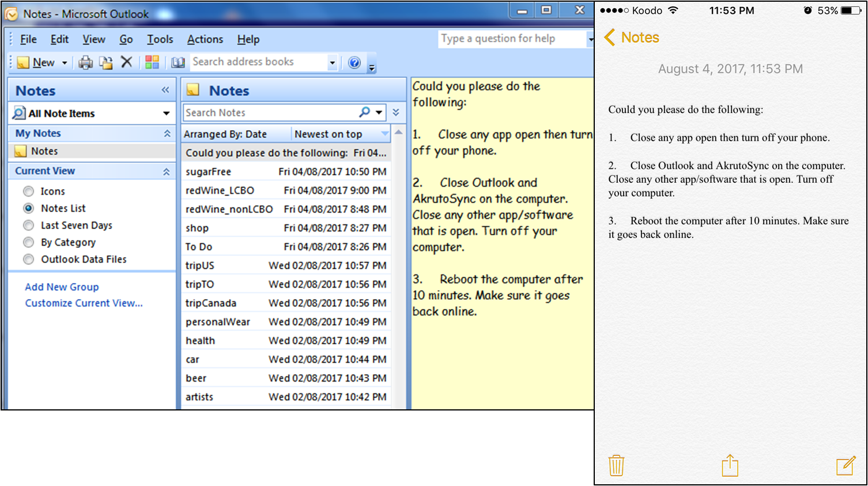The width and height of the screenshot is (868, 486).
Task: Click the Delete X icon in toolbar
Action: (127, 62)
